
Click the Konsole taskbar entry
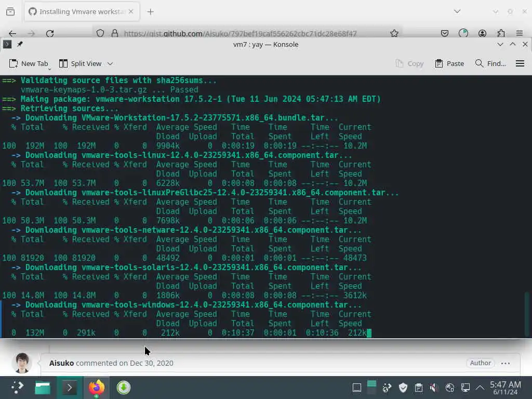tap(70, 388)
